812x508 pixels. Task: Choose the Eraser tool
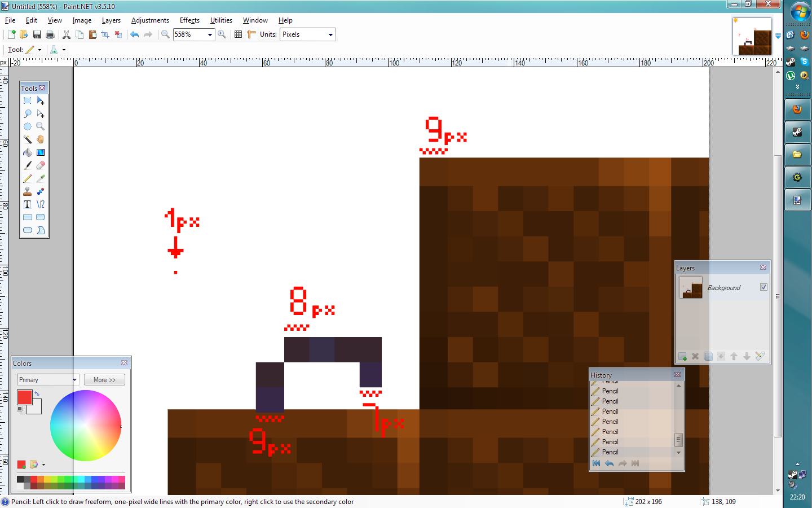41,165
